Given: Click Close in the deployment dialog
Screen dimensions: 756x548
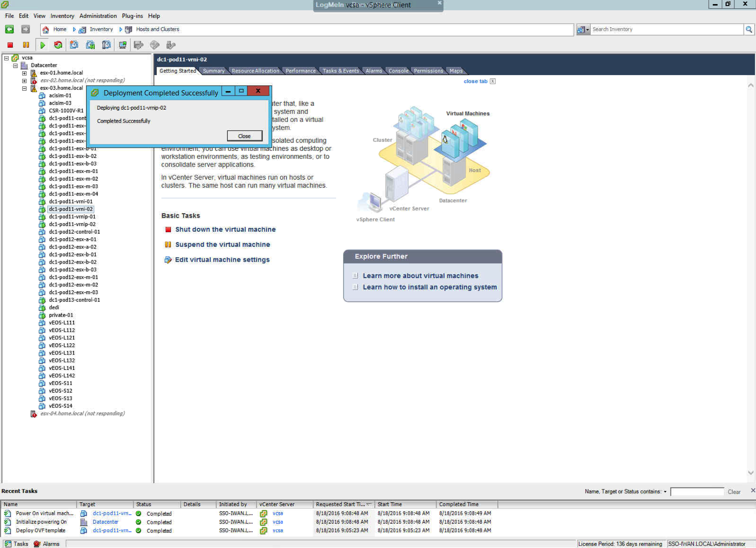Looking at the screenshot, I should point(244,136).
